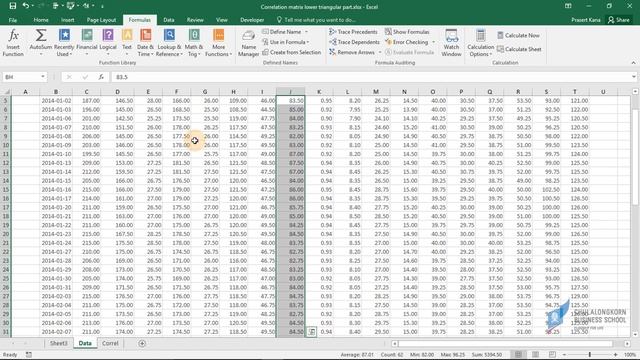The image size is (640, 360).
Task: Open Ribbon Display Options icon
Action: [x=568, y=6]
